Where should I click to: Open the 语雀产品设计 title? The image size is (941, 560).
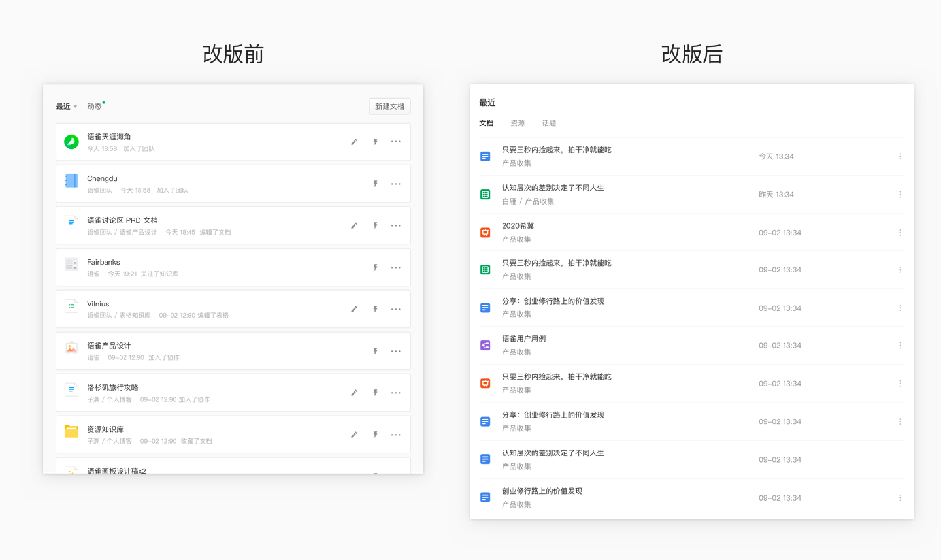click(x=109, y=346)
